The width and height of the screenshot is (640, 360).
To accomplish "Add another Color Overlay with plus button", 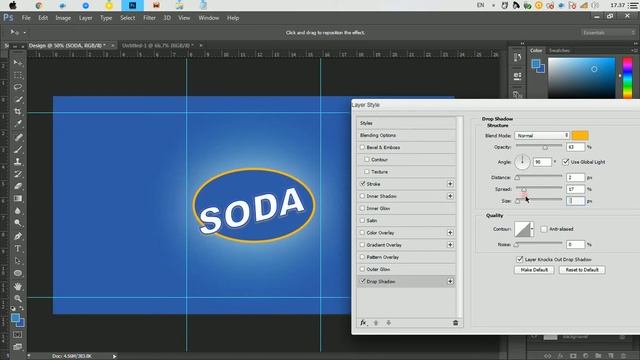I will (x=450, y=233).
